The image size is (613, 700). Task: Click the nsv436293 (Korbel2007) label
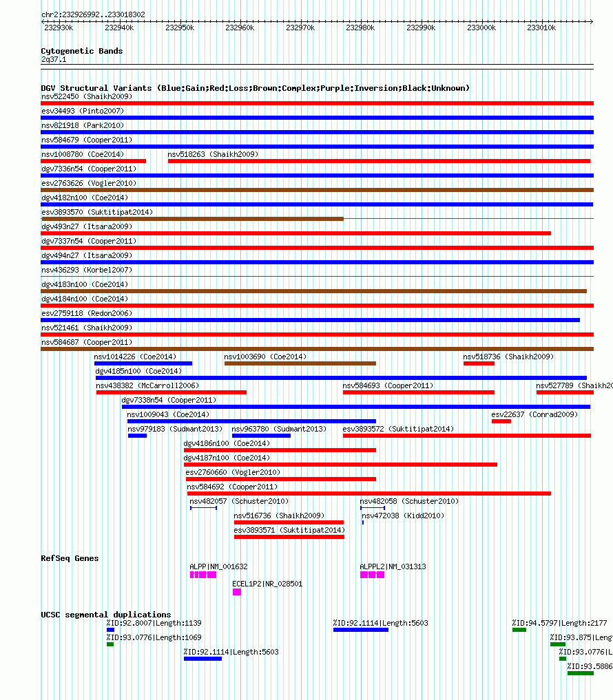pos(87,270)
